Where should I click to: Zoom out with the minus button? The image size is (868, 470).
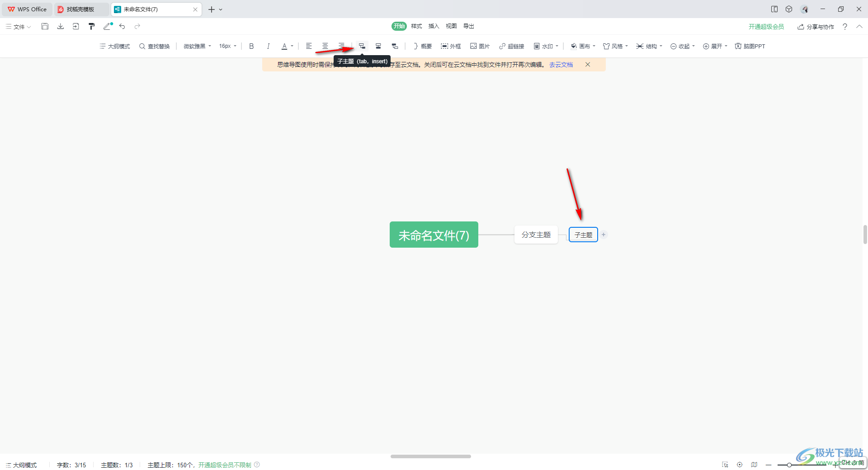point(769,465)
